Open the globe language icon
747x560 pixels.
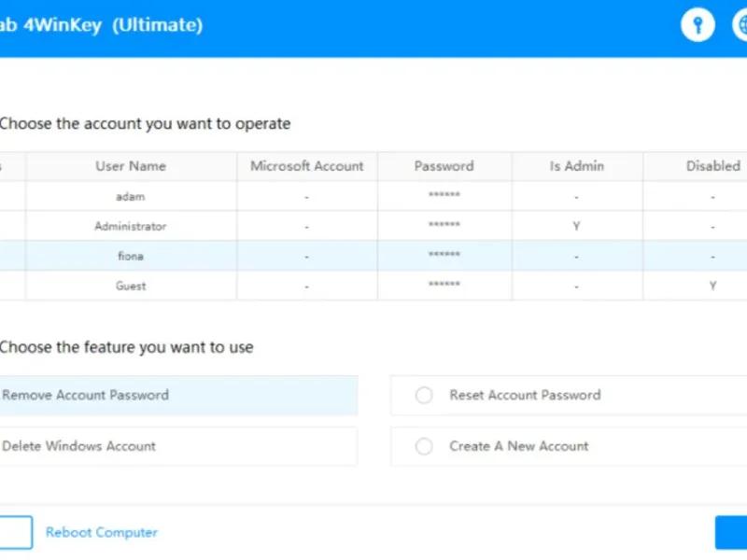coord(740,25)
